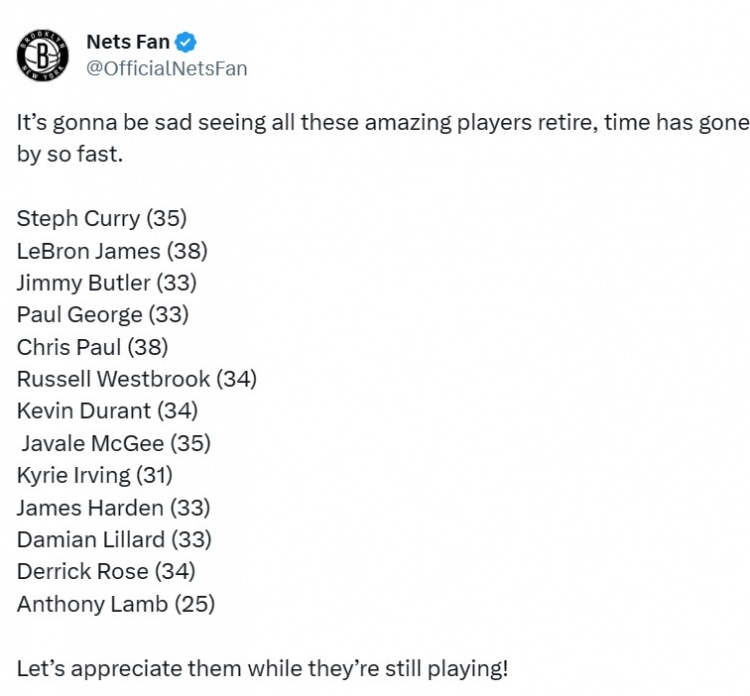The image size is (750, 696).
Task: Click the Paul George (33) line
Action: pos(103,315)
